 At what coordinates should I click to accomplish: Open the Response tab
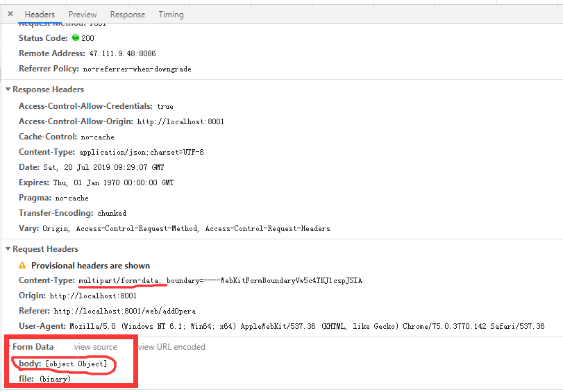(x=128, y=15)
